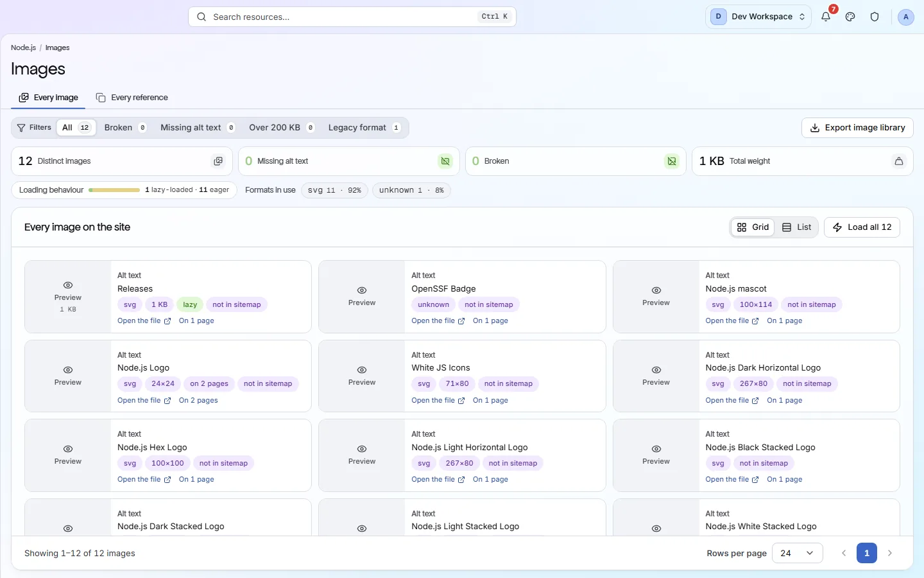Image resolution: width=924 pixels, height=578 pixels.
Task: Open the notifications bell
Action: pos(826,17)
